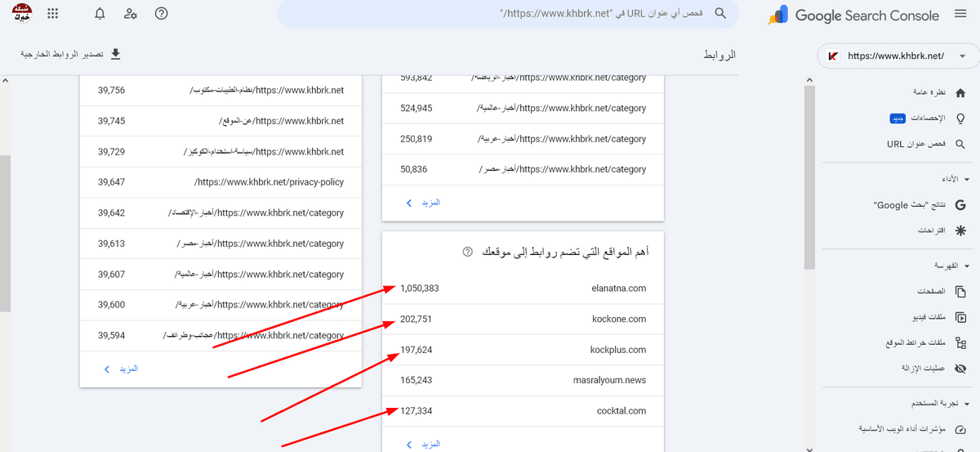Collapse the الأداء section
This screenshot has width=980, height=452.
967,178
